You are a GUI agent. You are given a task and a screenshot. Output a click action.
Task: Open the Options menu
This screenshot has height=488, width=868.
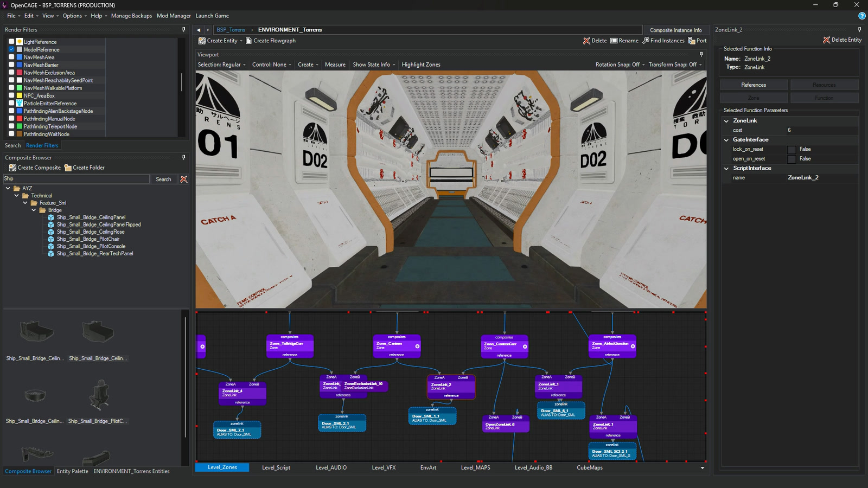pyautogui.click(x=74, y=16)
